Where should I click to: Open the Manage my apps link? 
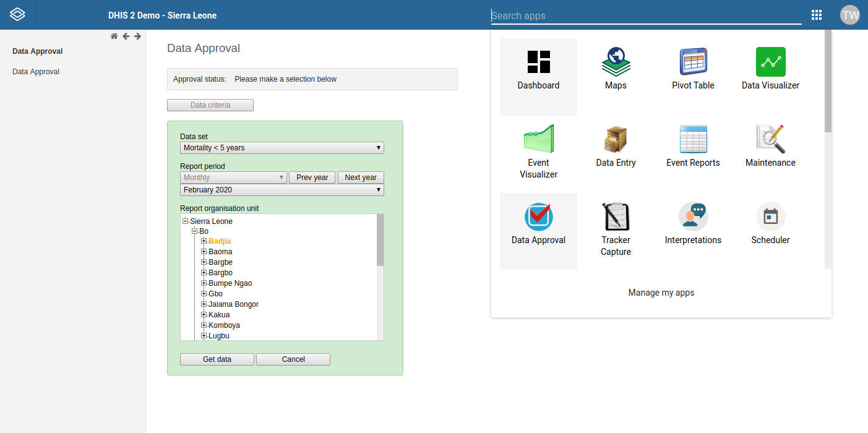[661, 293]
